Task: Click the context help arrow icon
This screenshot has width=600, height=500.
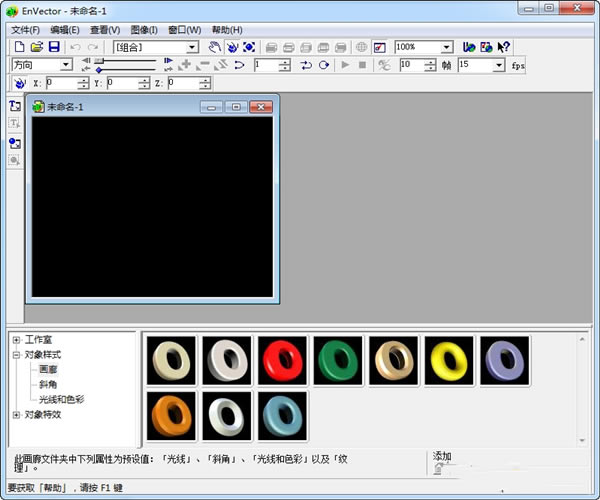Action: coord(503,47)
